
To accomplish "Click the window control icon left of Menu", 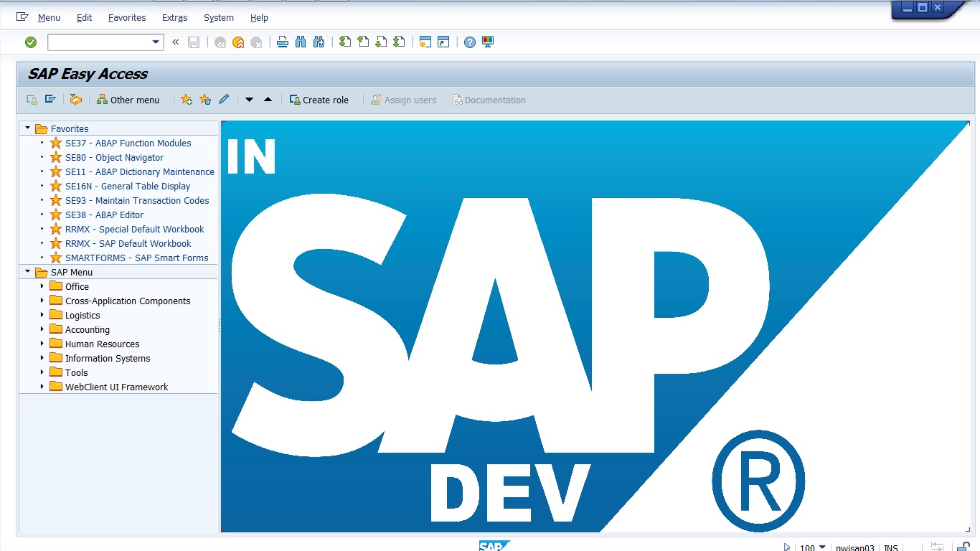I will pos(22,17).
